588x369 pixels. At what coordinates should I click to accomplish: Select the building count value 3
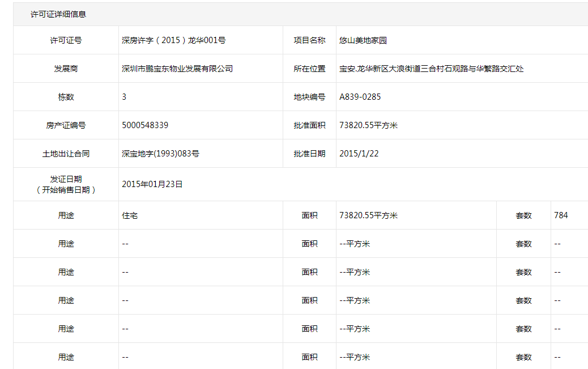click(x=124, y=97)
